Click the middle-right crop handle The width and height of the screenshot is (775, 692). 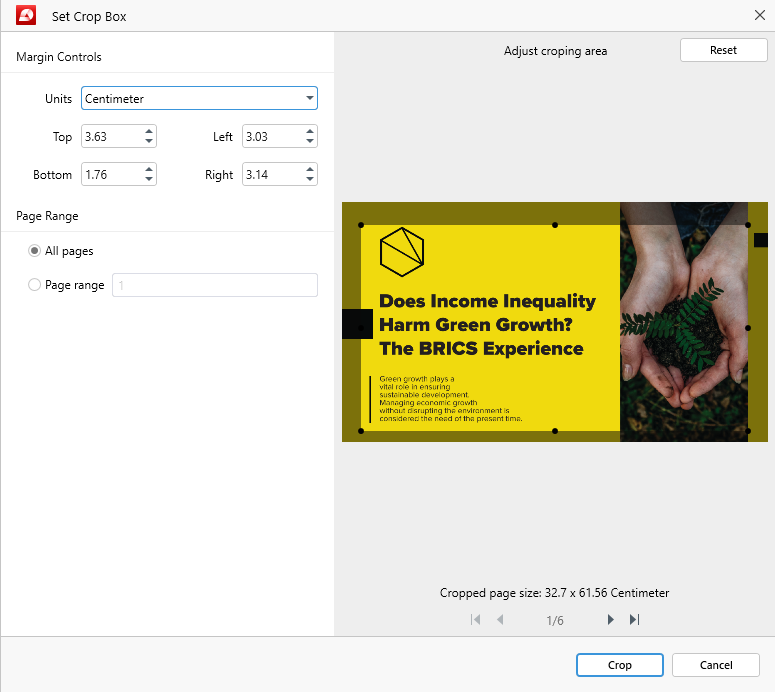[748, 328]
